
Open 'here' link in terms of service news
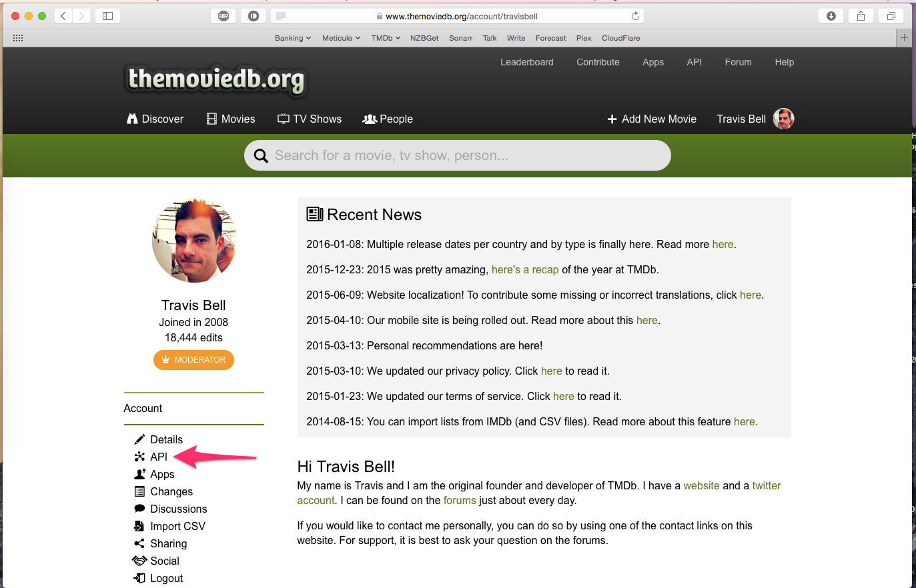tap(564, 396)
